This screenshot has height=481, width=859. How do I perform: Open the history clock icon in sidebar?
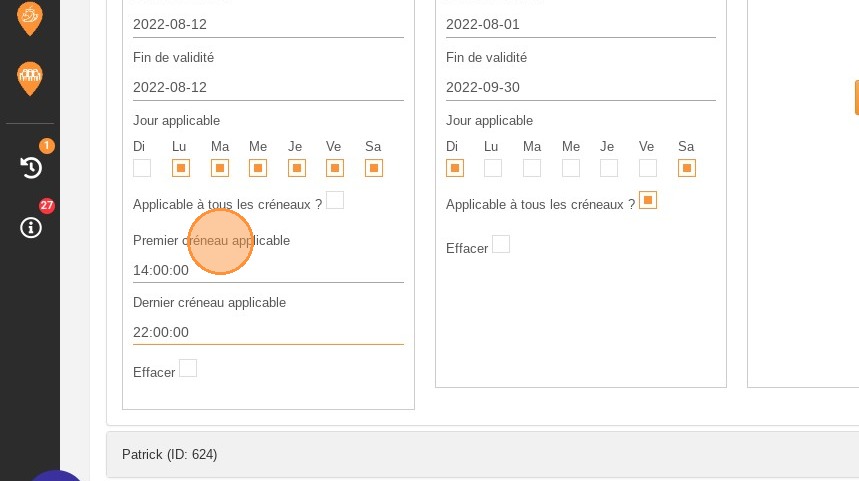click(31, 168)
